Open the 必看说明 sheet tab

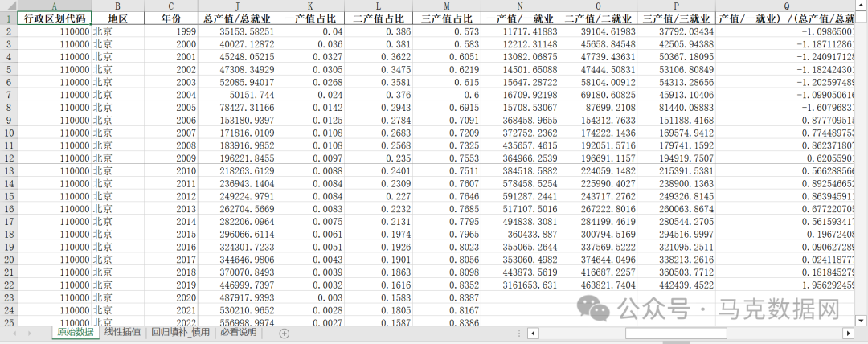[x=238, y=333]
